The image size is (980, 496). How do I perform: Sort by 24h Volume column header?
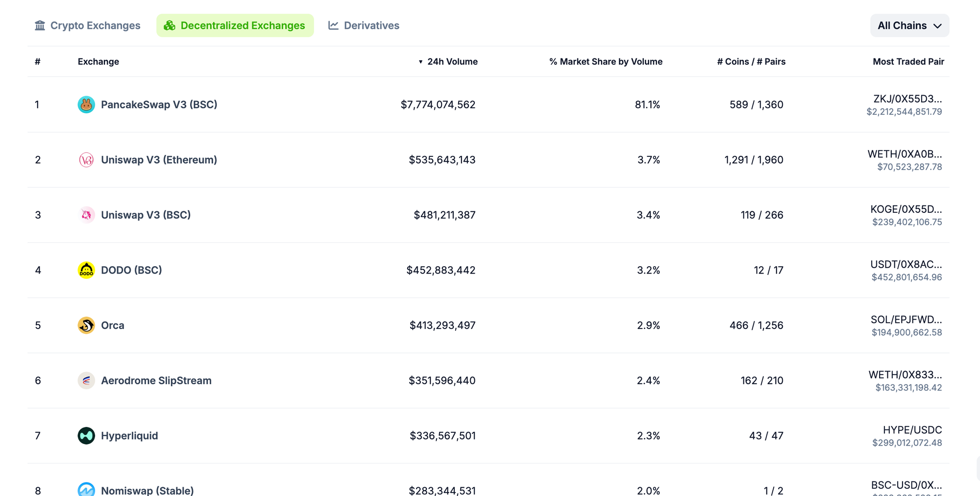pos(452,62)
